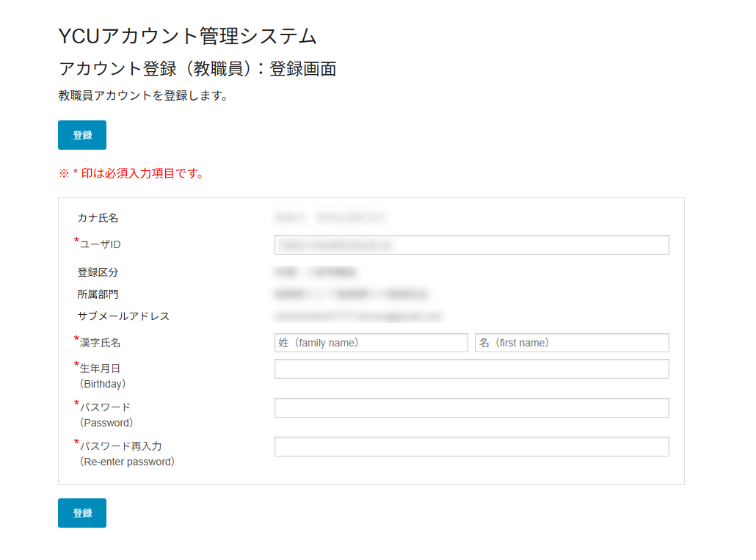Click the パスワード (Password) input field
Viewport: 756px width, 560px height.
[471, 408]
